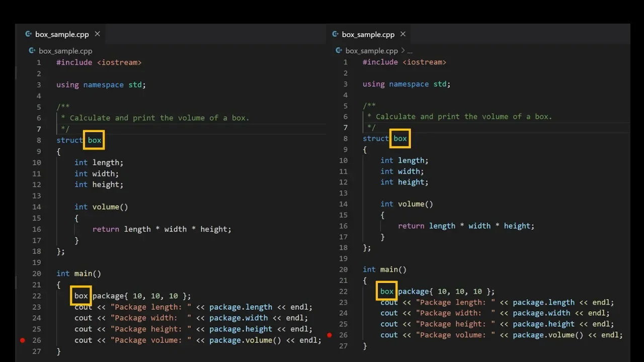
Task: Remove the line 26 breakpoint in left editor
Action: pos(22,340)
